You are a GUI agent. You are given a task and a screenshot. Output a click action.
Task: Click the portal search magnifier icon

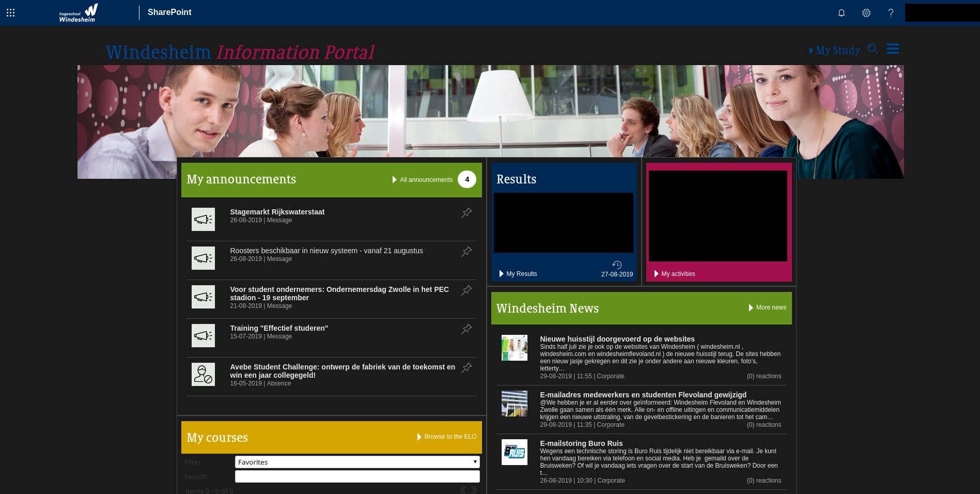coord(873,49)
